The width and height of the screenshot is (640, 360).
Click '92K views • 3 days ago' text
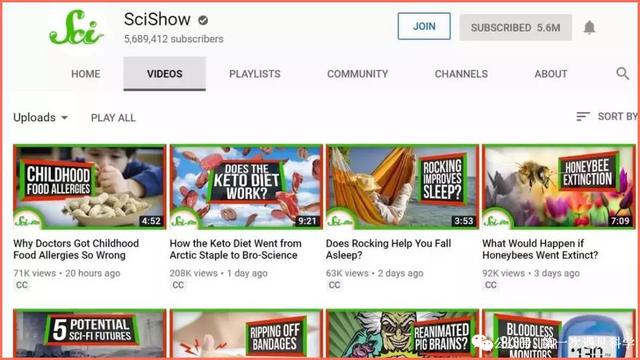[531, 273]
